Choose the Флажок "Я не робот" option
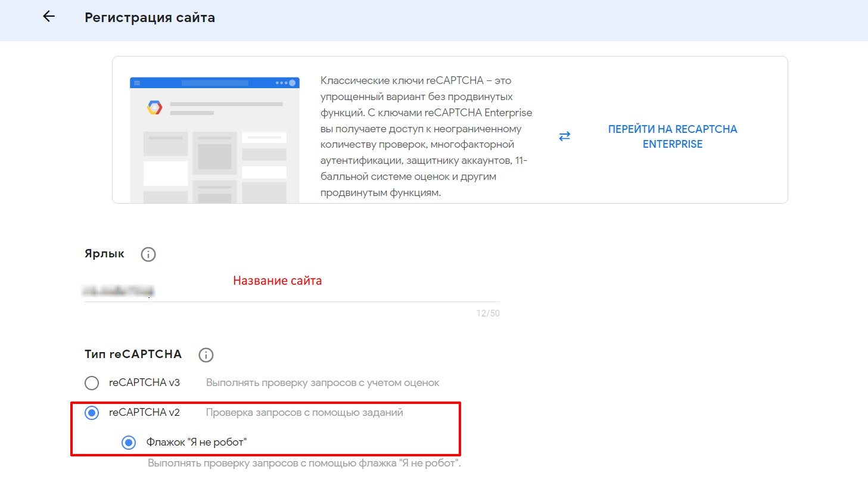 [129, 443]
